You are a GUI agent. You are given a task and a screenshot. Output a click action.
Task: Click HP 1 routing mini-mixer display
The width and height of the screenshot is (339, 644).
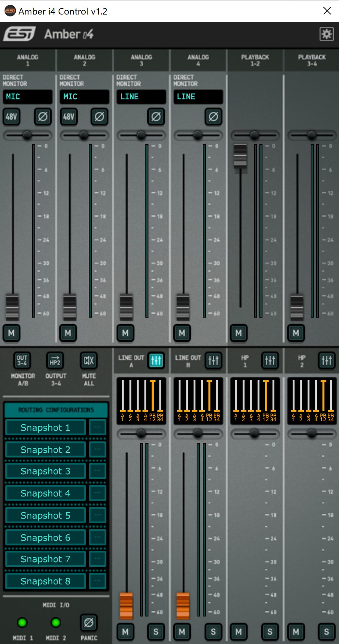[255, 401]
